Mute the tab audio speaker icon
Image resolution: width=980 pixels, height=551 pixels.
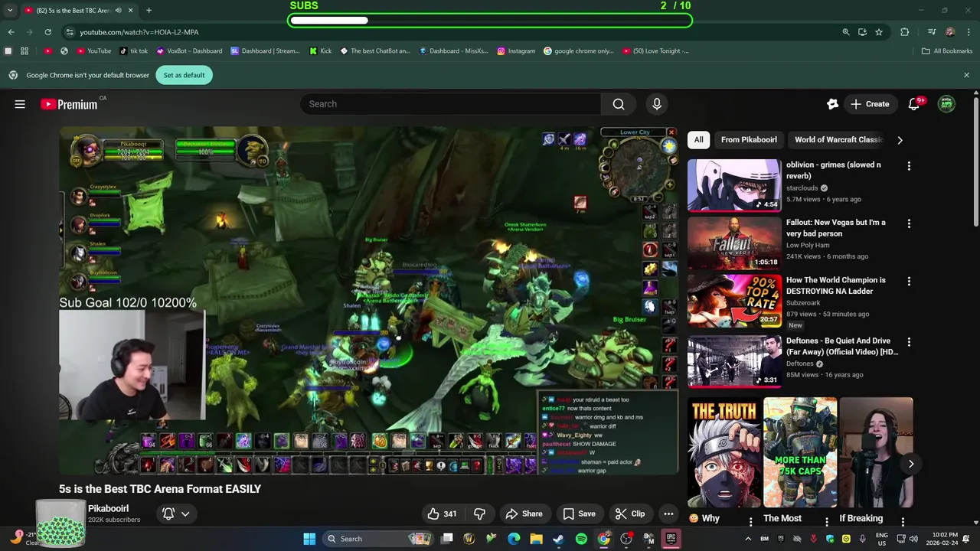click(119, 11)
